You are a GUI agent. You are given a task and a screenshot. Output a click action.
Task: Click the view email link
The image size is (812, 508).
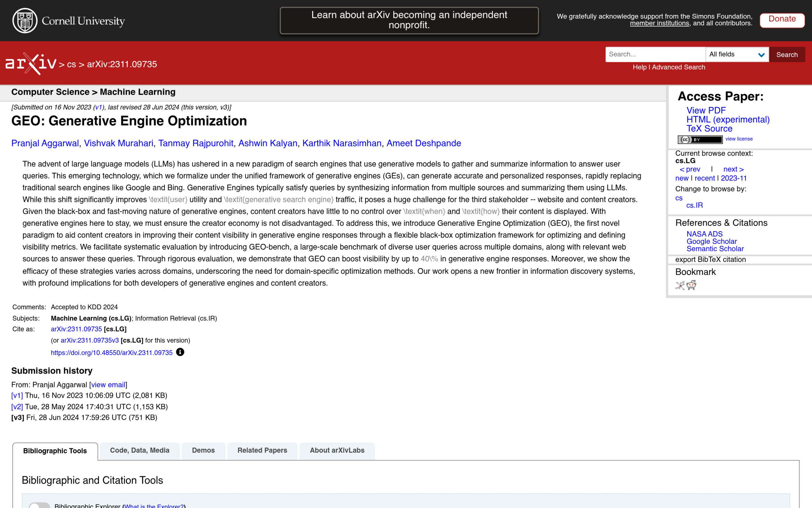(108, 385)
